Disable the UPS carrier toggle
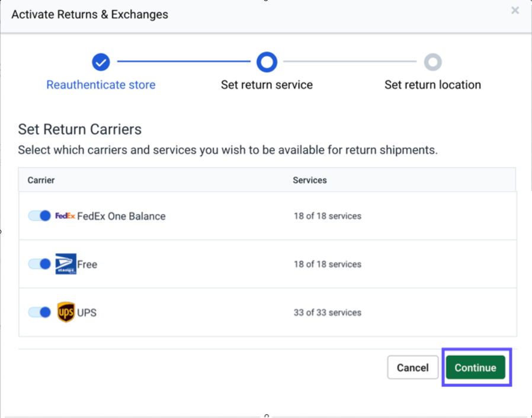Image resolution: width=532 pixels, height=418 pixels. tap(40, 312)
